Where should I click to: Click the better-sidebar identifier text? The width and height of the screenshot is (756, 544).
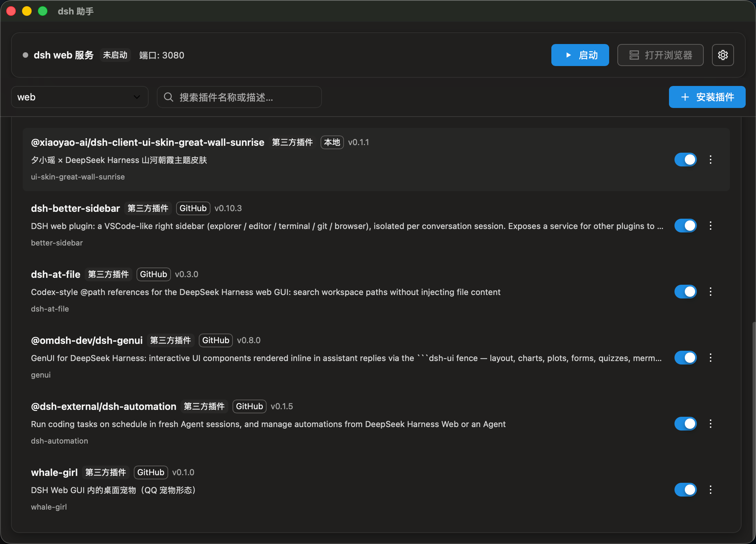pos(57,243)
